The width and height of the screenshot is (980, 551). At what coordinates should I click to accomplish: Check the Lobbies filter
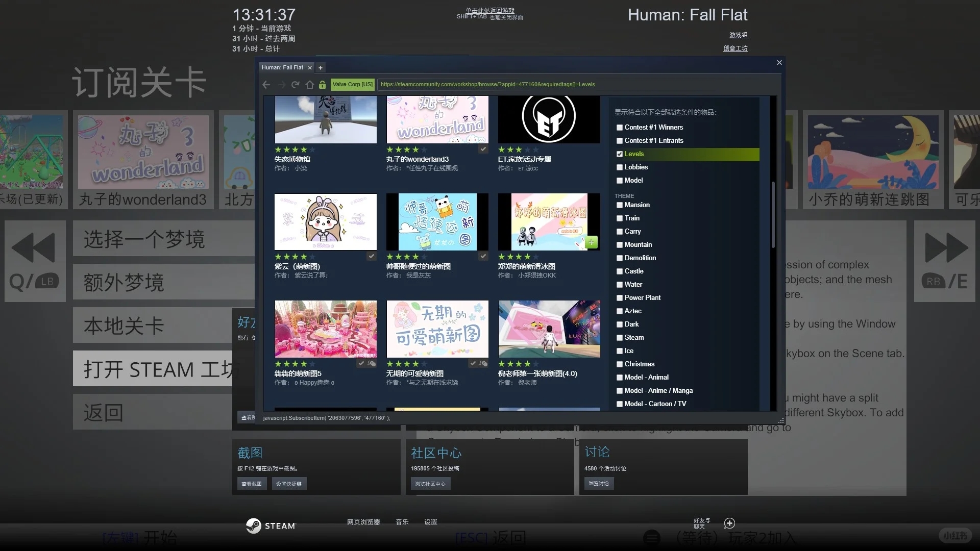pos(620,167)
